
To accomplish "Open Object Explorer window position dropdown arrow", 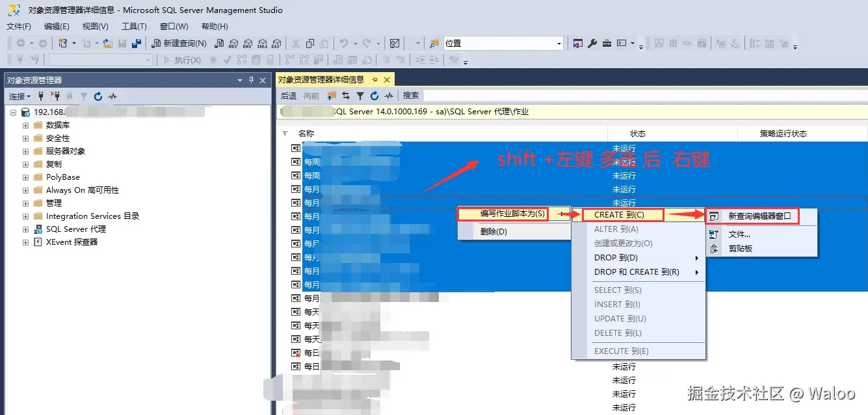I will pyautogui.click(x=240, y=80).
